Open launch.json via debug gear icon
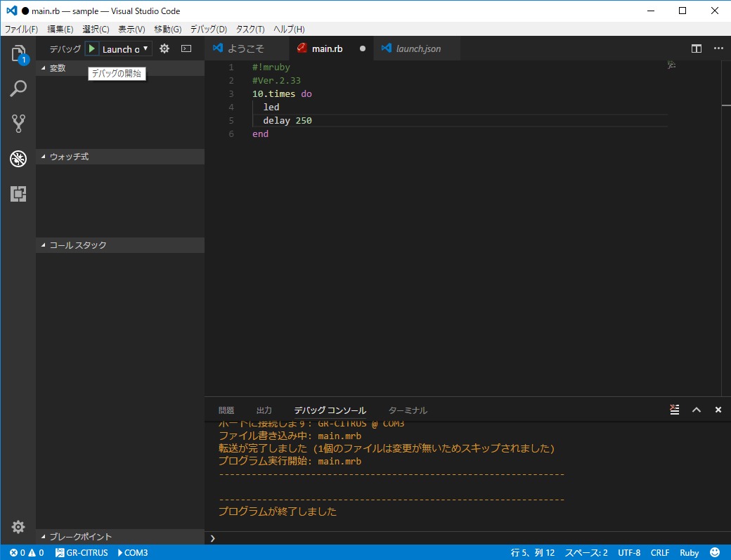Screen dimensions: 731x560 coord(164,48)
